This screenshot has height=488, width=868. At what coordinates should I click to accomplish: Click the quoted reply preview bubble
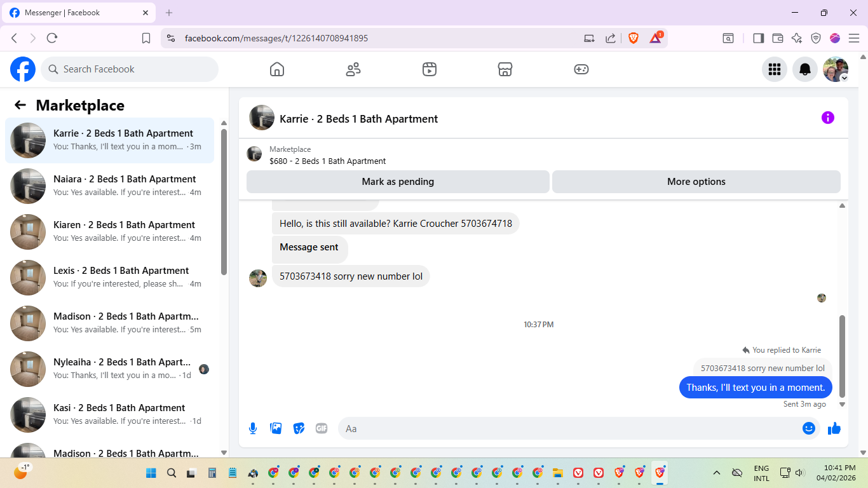(x=763, y=368)
